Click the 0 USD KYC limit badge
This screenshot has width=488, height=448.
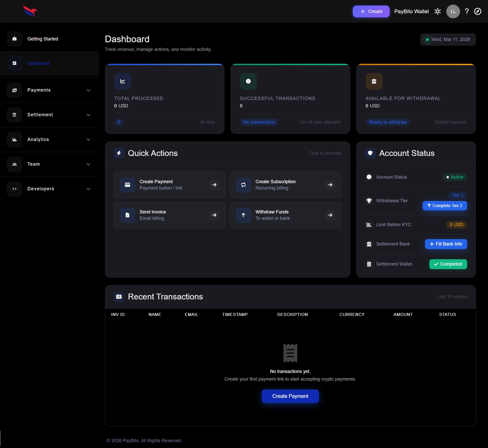[x=456, y=225]
